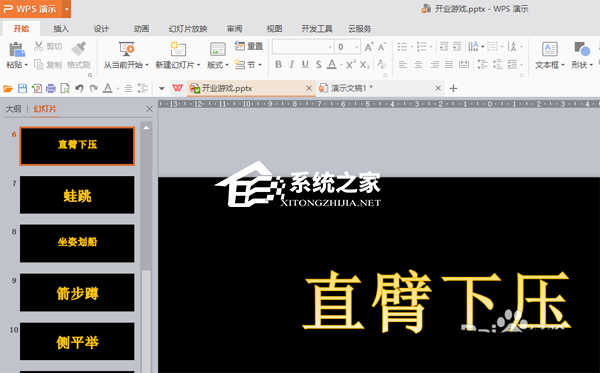
Task: Add a new document tab with plus
Action: (453, 89)
